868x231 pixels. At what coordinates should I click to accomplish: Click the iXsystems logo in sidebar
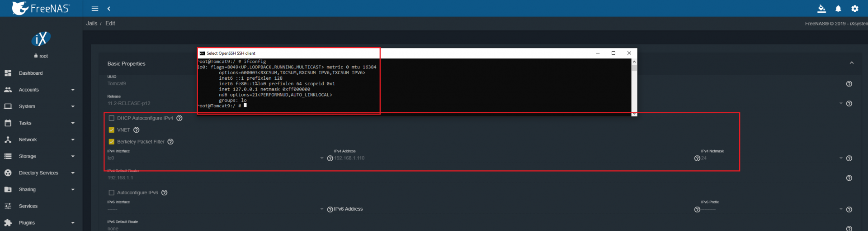(41, 39)
